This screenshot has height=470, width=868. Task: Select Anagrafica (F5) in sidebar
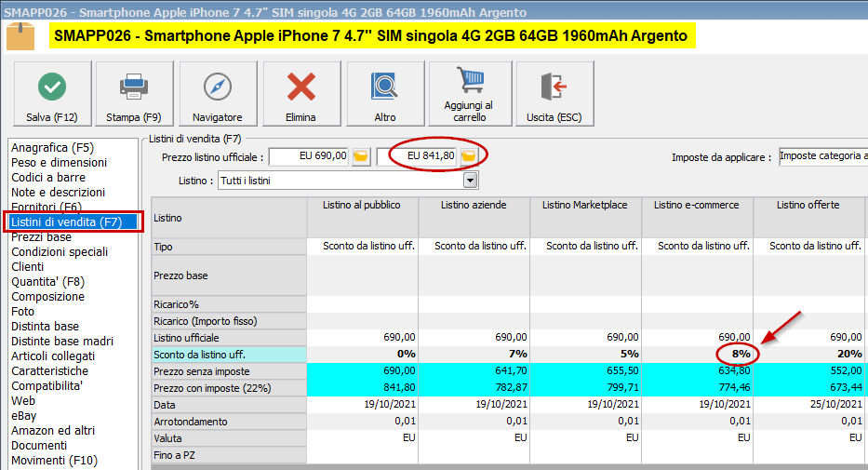click(x=53, y=148)
